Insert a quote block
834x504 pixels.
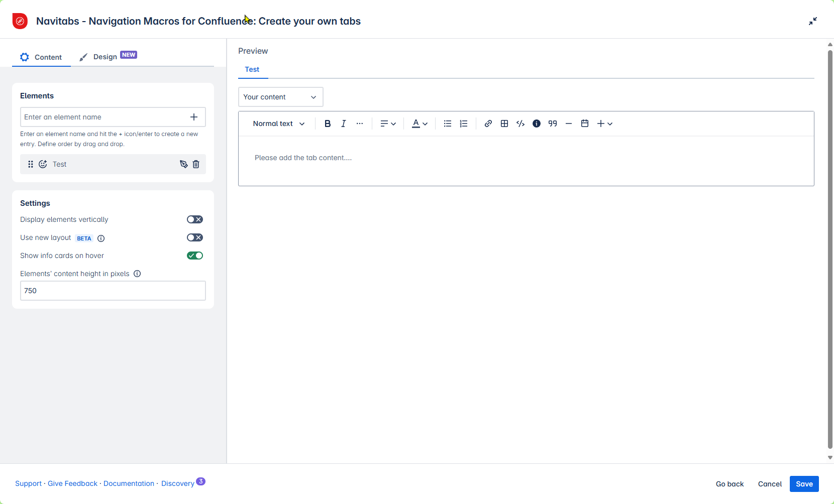click(553, 124)
